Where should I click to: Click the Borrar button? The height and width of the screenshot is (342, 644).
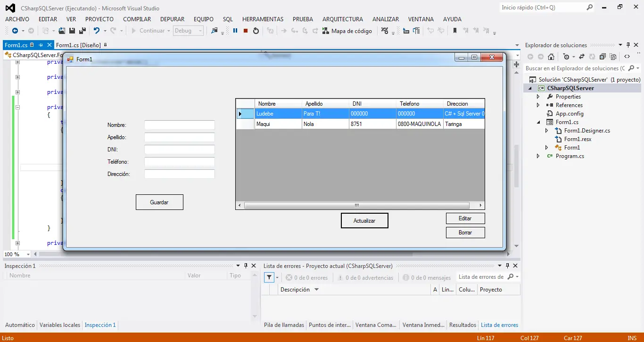(465, 233)
